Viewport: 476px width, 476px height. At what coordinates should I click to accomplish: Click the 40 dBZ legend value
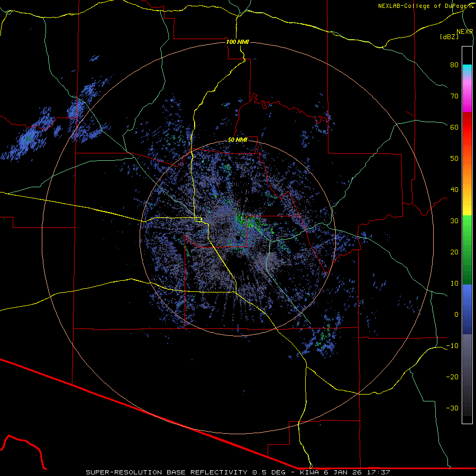pos(454,190)
